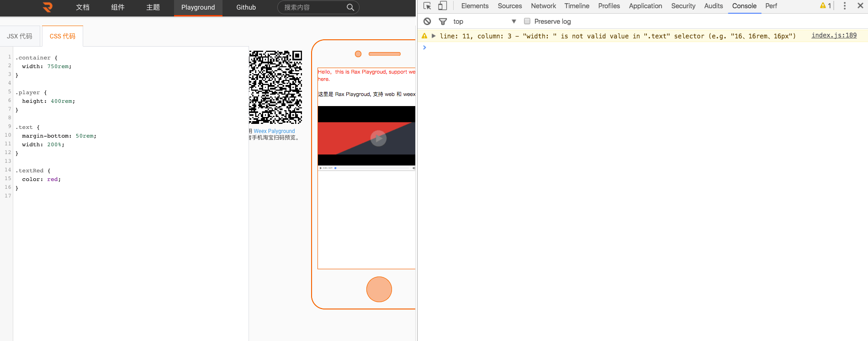Focus the 搜索内容 search field
The width and height of the screenshot is (868, 341).
[x=313, y=7]
